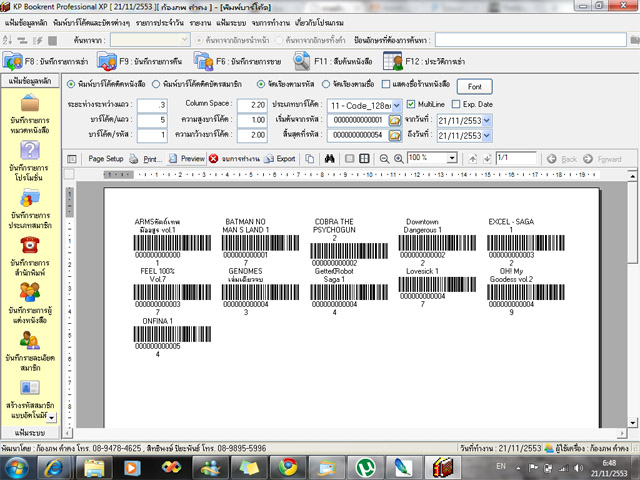Open the about program menu

[319, 23]
